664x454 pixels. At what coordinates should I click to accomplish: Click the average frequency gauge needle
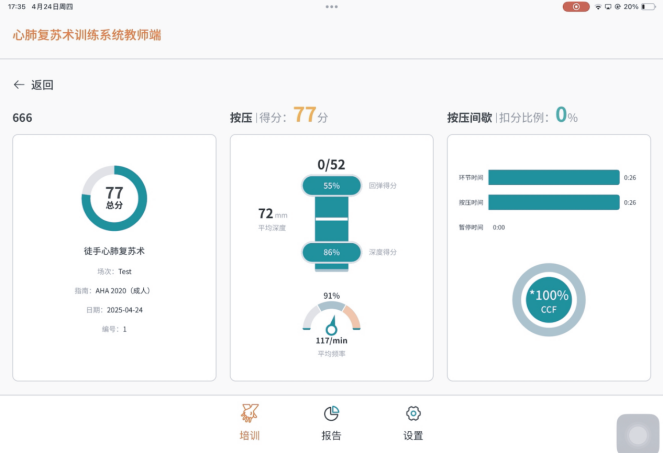click(x=332, y=326)
